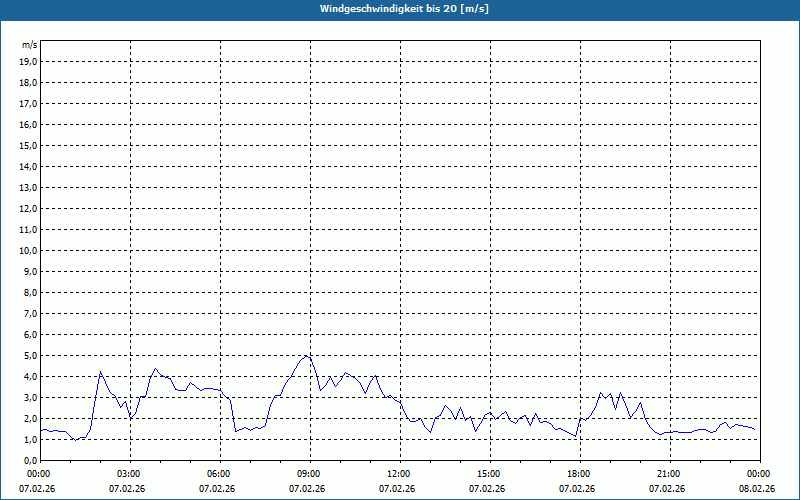Select the 18:00 time marker
This screenshot has width=800, height=500.
coord(578,473)
